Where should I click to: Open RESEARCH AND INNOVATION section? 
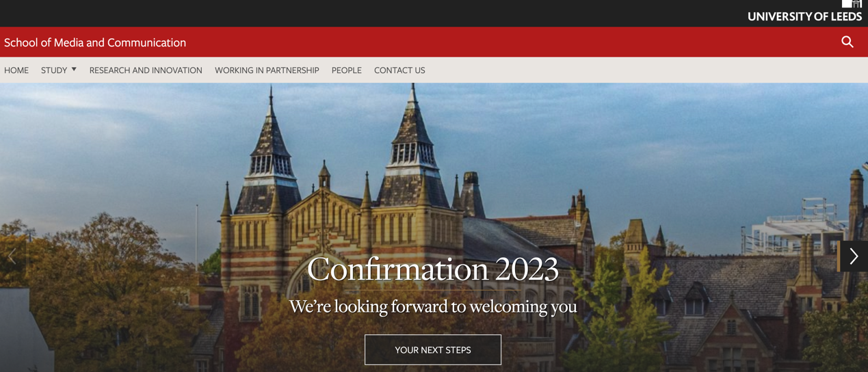click(x=146, y=70)
